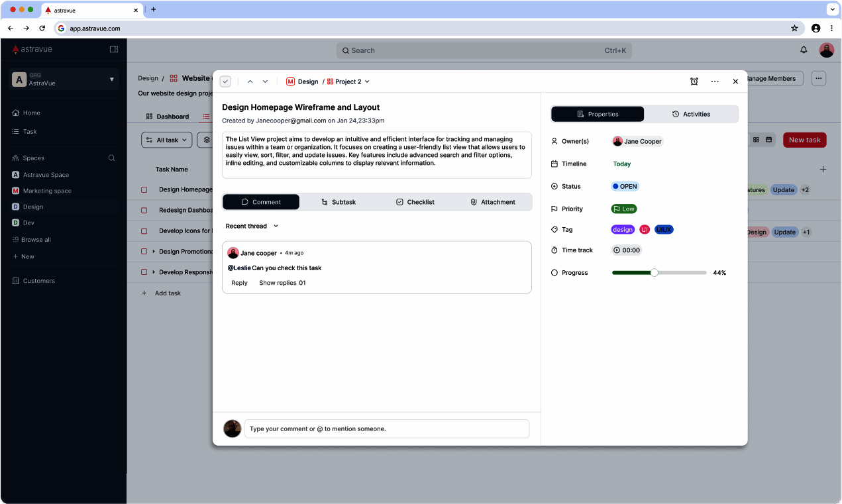
Task: Select the Checklist tab
Action: 415,202
